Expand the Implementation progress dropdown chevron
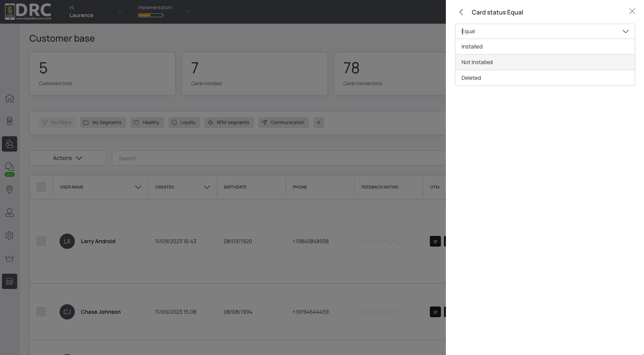 click(x=188, y=11)
